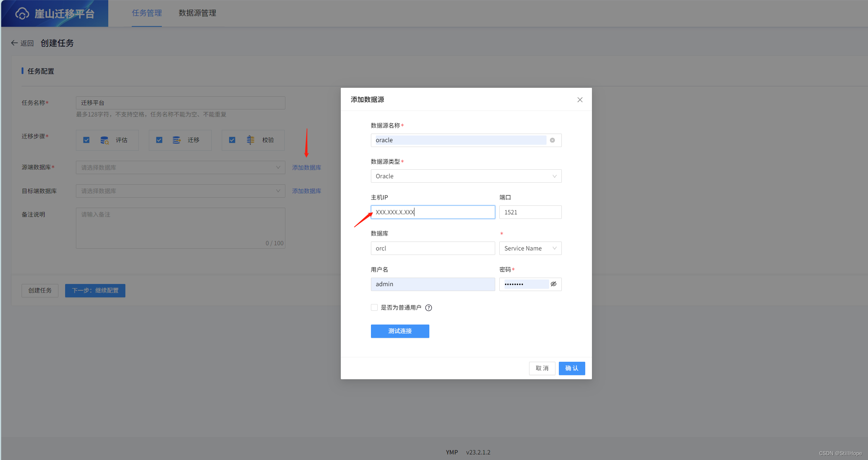868x460 pixels.
Task: Open the task management tab
Action: coord(147,13)
